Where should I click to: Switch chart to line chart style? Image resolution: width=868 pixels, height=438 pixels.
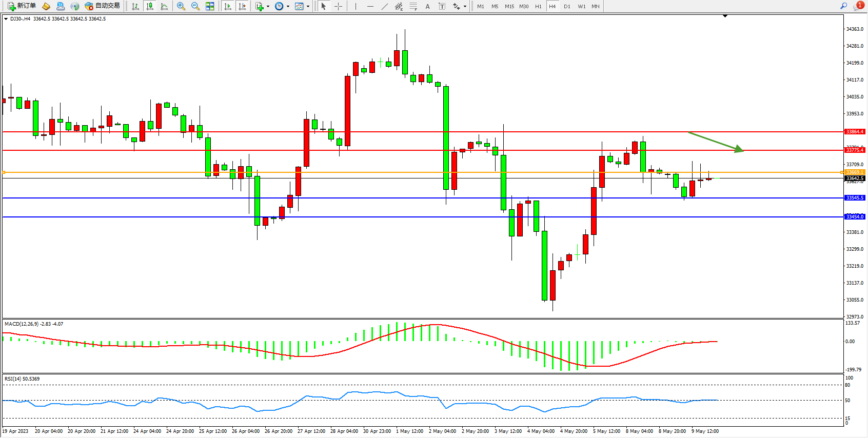click(x=164, y=6)
